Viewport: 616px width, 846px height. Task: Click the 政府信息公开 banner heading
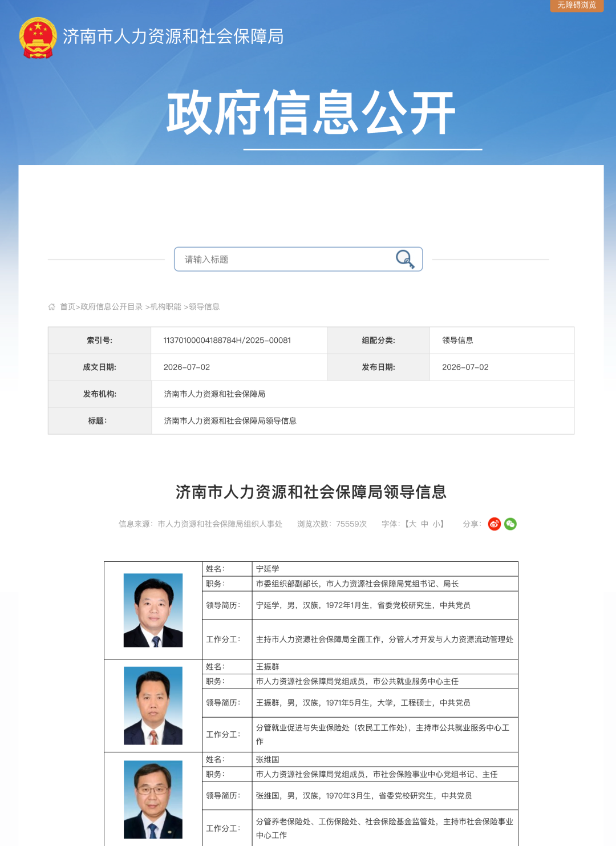point(311,112)
